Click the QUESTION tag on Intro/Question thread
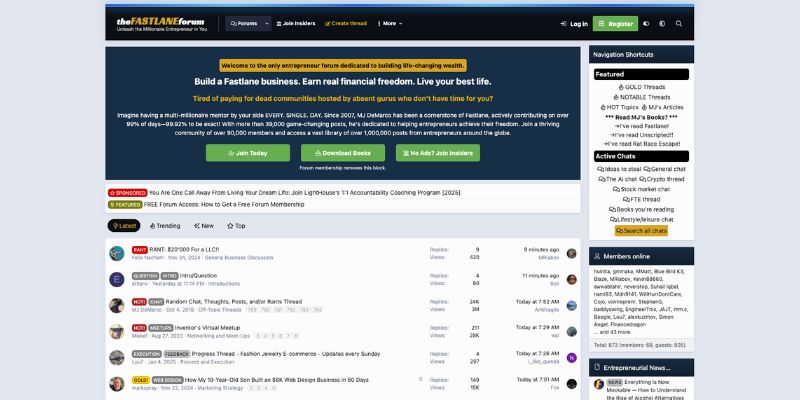 tap(145, 276)
